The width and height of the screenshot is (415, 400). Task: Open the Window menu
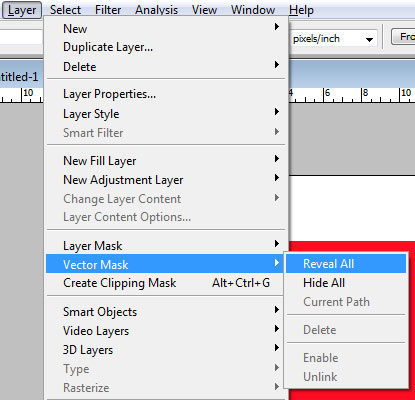pos(253,10)
